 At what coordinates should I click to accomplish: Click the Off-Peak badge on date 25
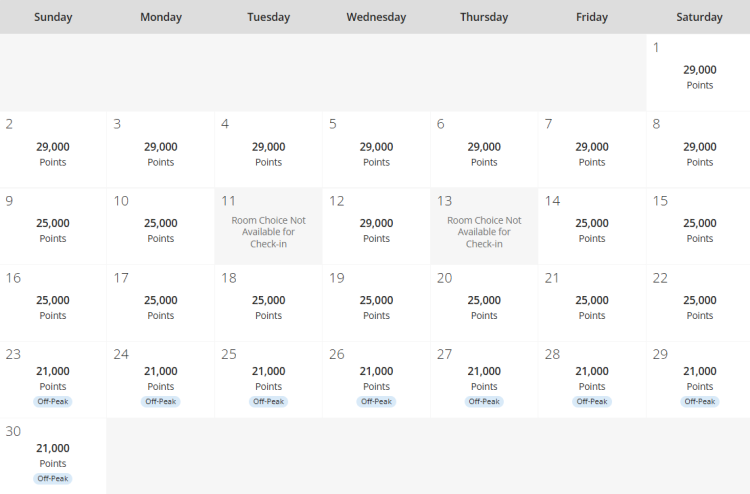point(268,402)
